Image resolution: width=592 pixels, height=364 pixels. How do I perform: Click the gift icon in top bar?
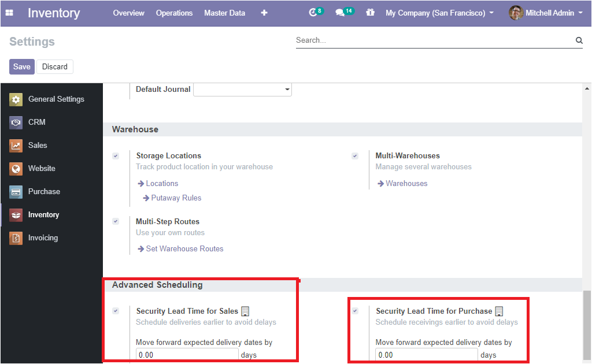(x=370, y=13)
